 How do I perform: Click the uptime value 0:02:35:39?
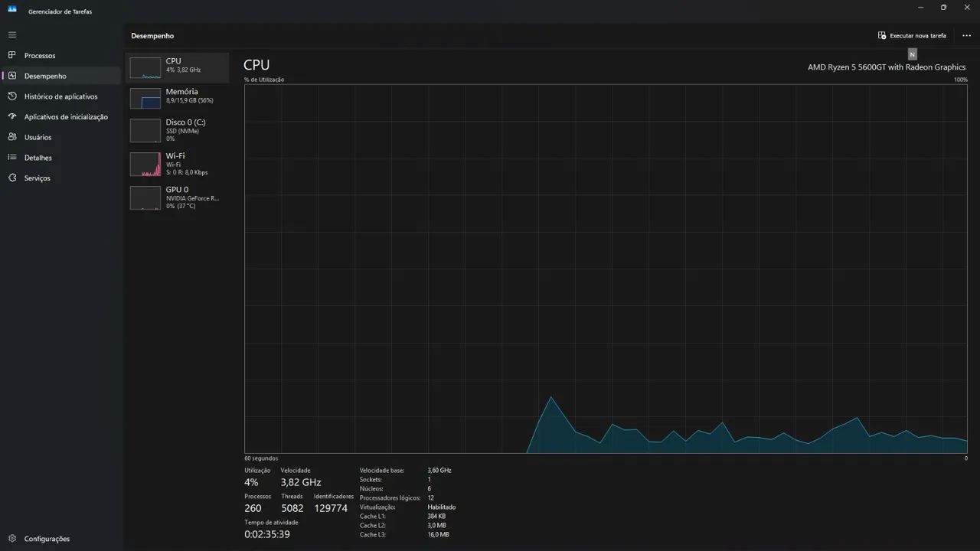point(267,534)
